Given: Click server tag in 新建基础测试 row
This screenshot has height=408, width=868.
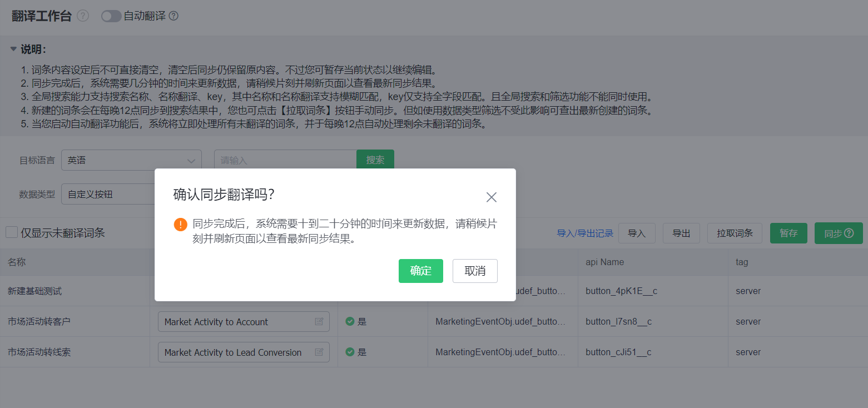Looking at the screenshot, I should (x=748, y=291).
